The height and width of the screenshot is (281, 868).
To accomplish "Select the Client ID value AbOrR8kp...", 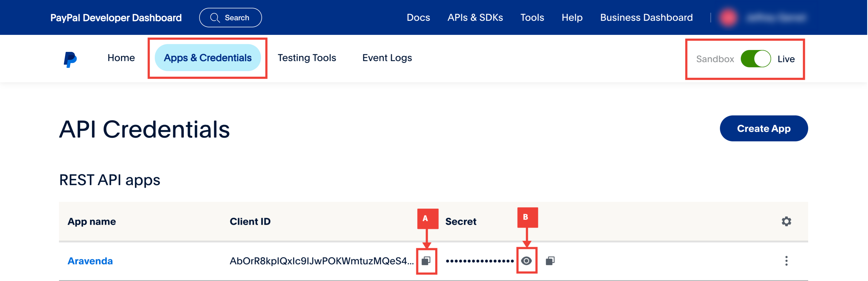I will [x=321, y=261].
